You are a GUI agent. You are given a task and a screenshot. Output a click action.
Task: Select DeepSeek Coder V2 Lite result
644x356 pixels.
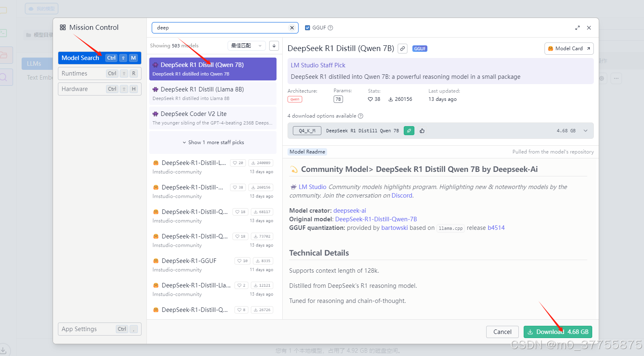(213, 118)
